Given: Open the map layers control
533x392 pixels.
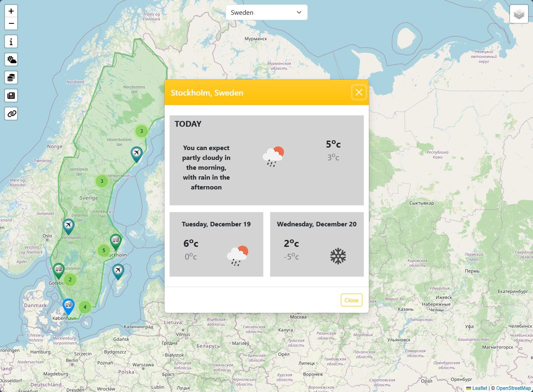Looking at the screenshot, I should (x=519, y=14).
